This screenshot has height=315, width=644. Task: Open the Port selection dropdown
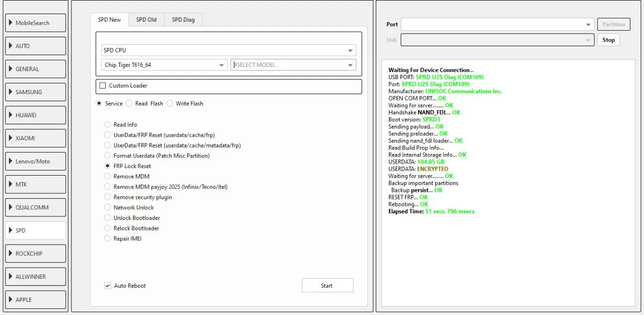497,24
